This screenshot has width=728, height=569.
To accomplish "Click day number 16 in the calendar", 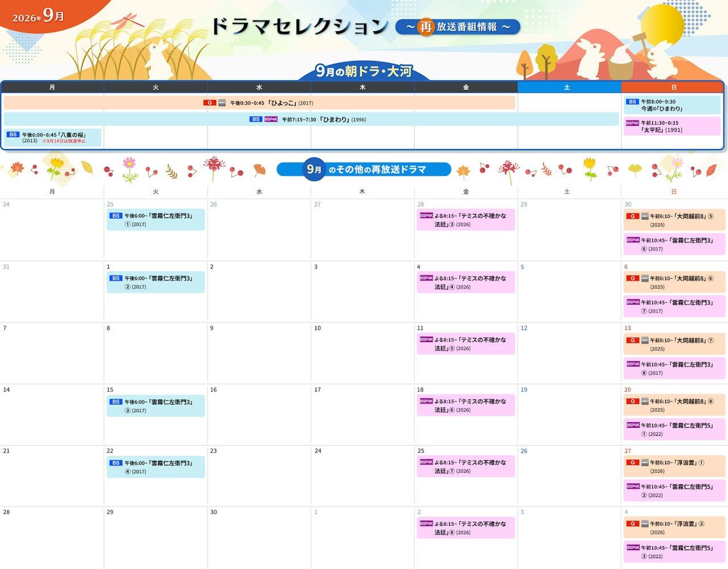I will tap(213, 390).
